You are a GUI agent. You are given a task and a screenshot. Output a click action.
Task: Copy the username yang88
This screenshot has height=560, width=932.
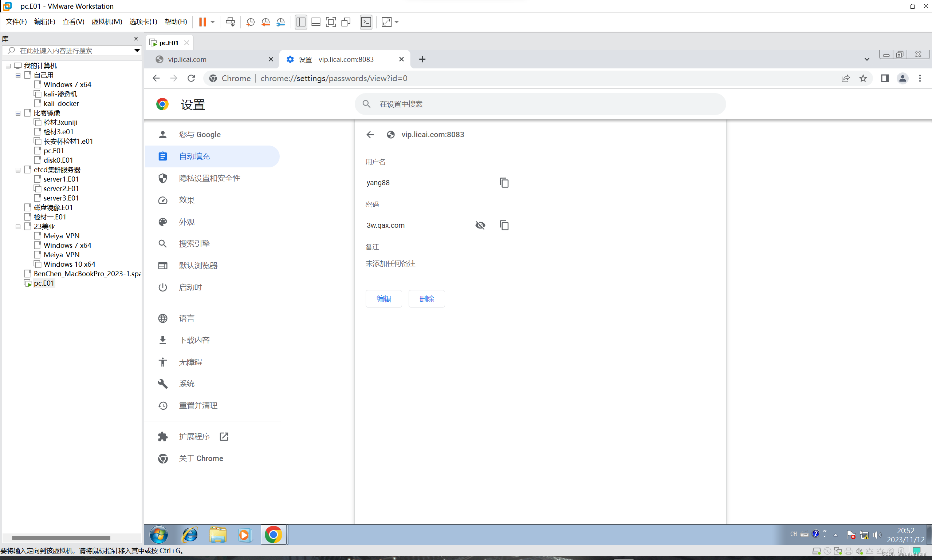[504, 183]
